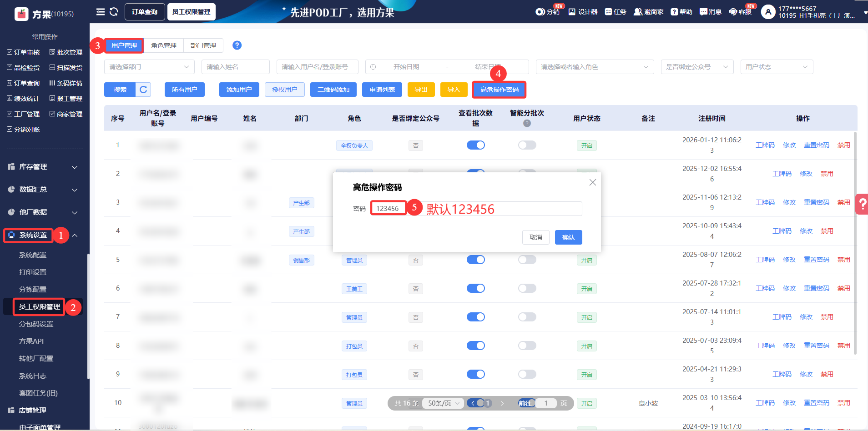The height and width of the screenshot is (431, 868).
Task: Open 批次管理 shortcut in sidebar
Action: 66,52
